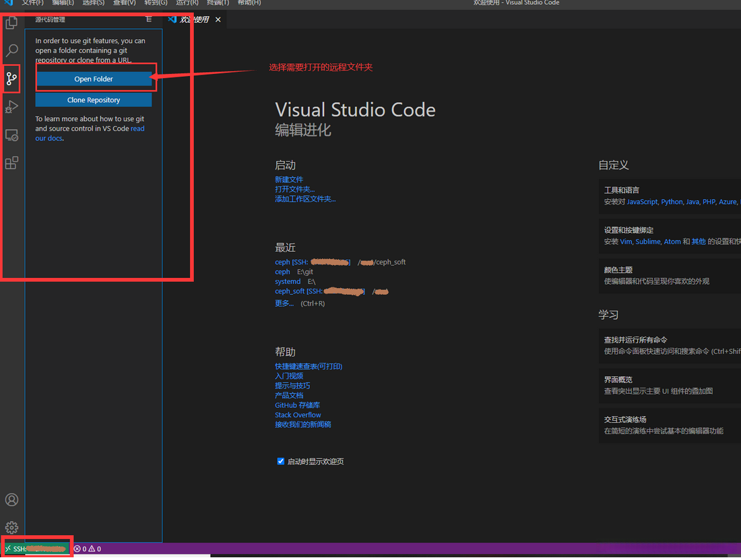
Task: Open the Manage gear icon
Action: tap(11, 527)
